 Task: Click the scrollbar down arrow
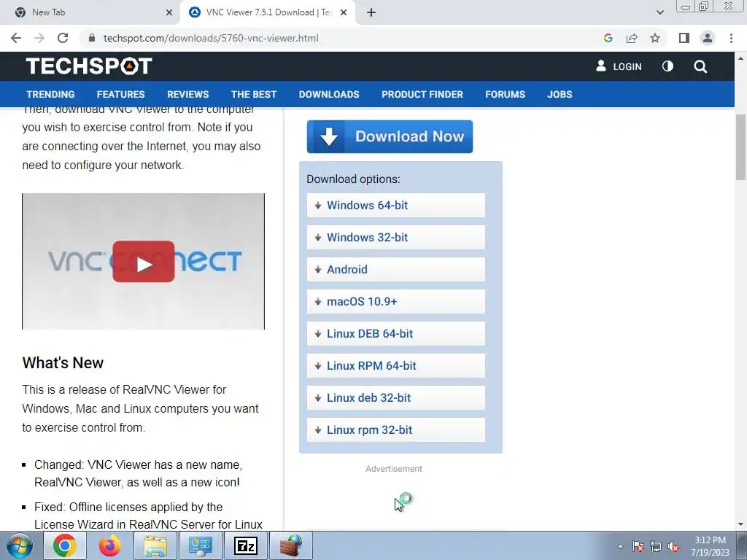[x=740, y=524]
